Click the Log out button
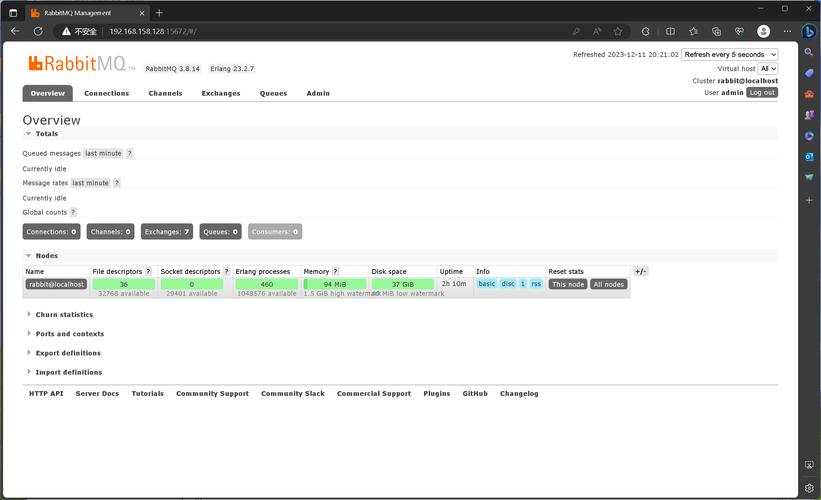The width and height of the screenshot is (821, 500). point(762,93)
